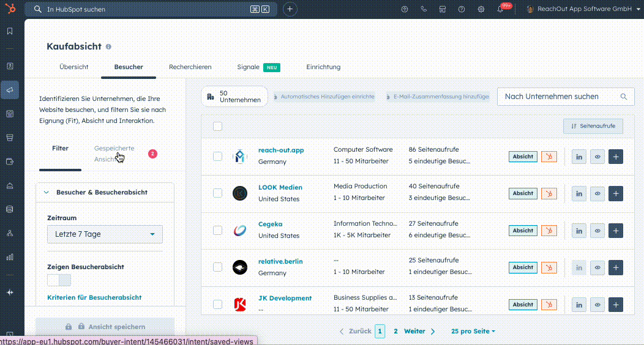Watch JK Development via eye icon
644x345 pixels.
[597, 305]
